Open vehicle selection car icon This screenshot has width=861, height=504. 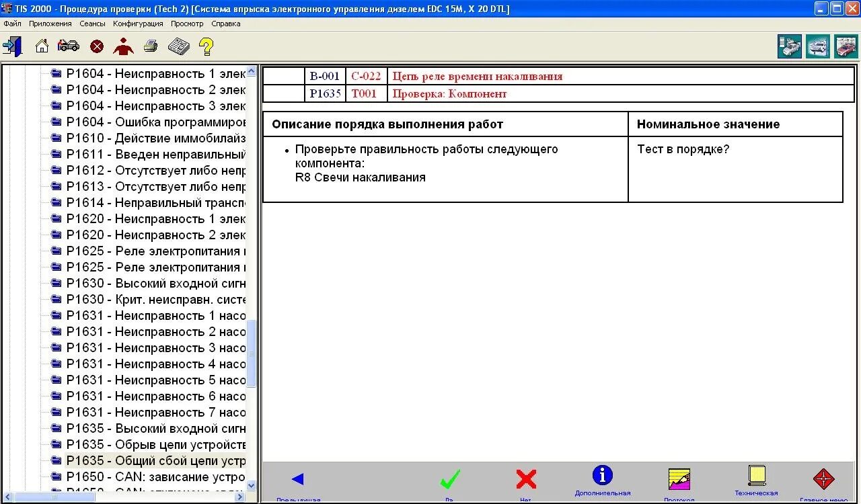(69, 46)
